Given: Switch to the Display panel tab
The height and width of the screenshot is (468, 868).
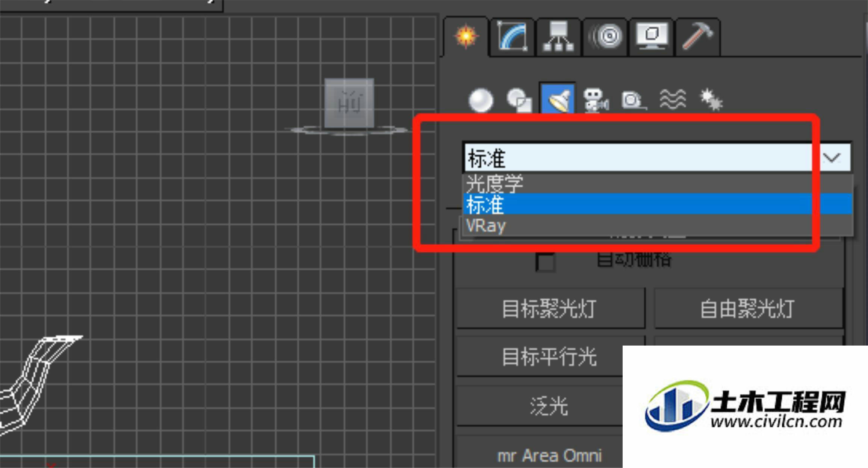Looking at the screenshot, I should 651,37.
